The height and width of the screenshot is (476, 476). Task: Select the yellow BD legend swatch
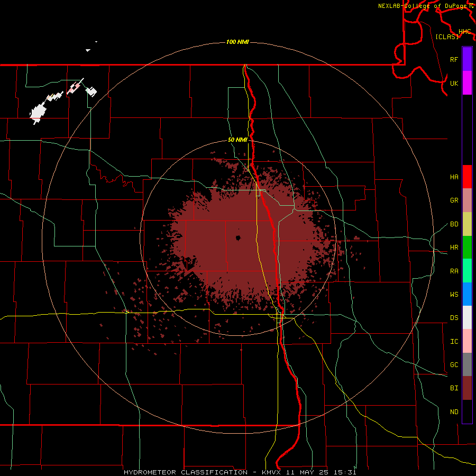pyautogui.click(x=467, y=224)
